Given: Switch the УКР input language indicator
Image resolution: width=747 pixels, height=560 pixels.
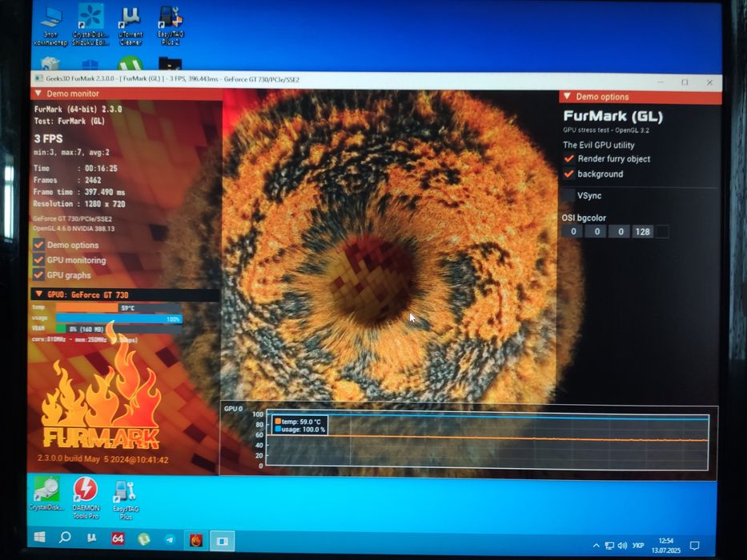Looking at the screenshot, I should [638, 546].
